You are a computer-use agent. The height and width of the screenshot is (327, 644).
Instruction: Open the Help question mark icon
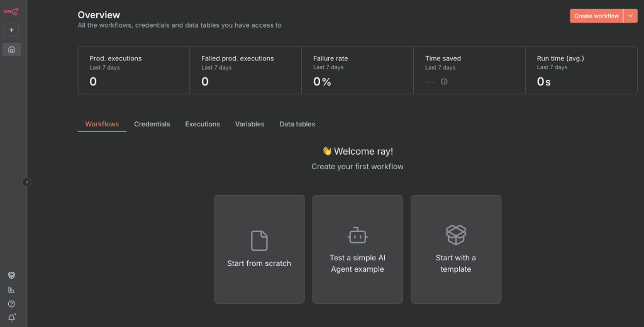[x=11, y=304]
